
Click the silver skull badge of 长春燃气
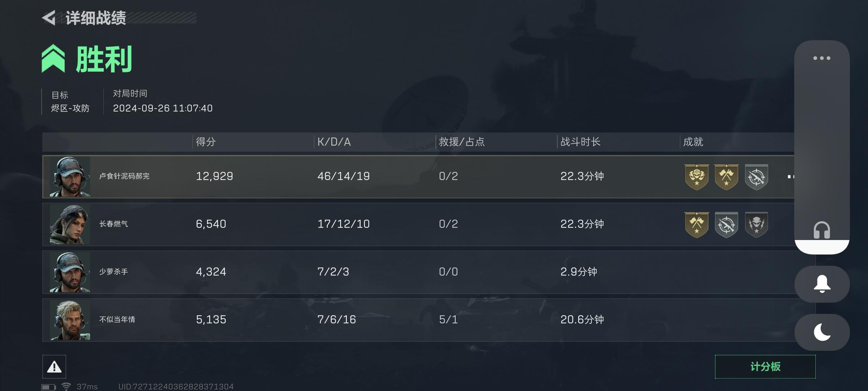click(756, 224)
